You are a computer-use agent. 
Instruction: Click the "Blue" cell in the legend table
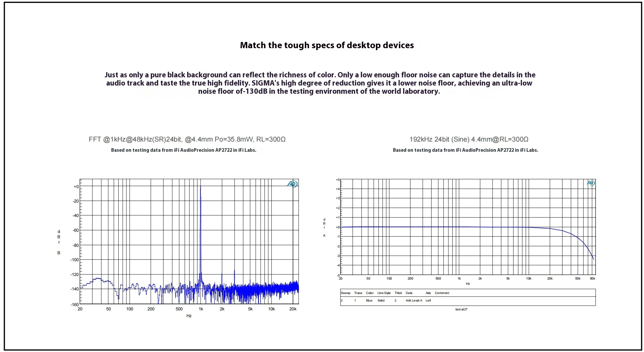pyautogui.click(x=369, y=301)
